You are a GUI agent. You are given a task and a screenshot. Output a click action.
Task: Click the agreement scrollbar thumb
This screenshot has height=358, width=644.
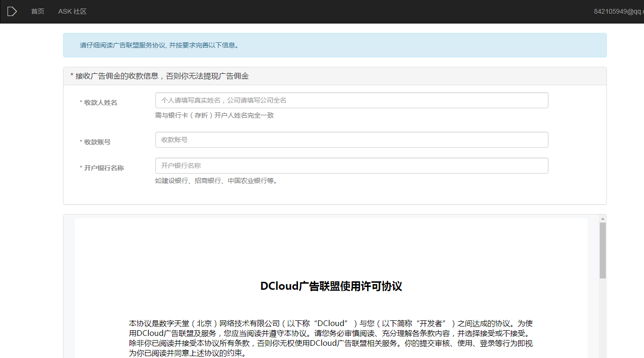point(603,250)
